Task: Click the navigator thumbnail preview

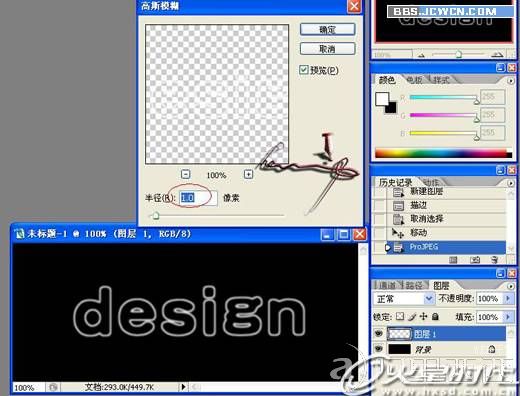Action: [444, 21]
